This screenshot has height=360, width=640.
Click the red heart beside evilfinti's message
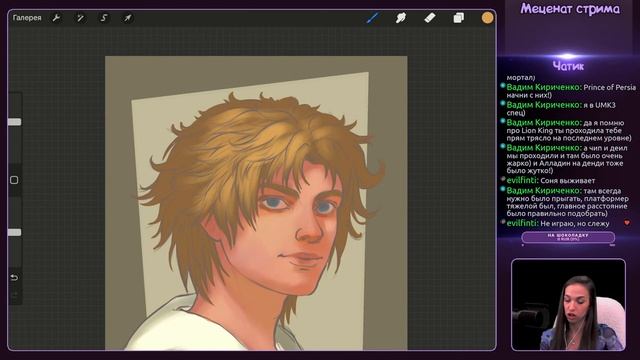click(627, 223)
